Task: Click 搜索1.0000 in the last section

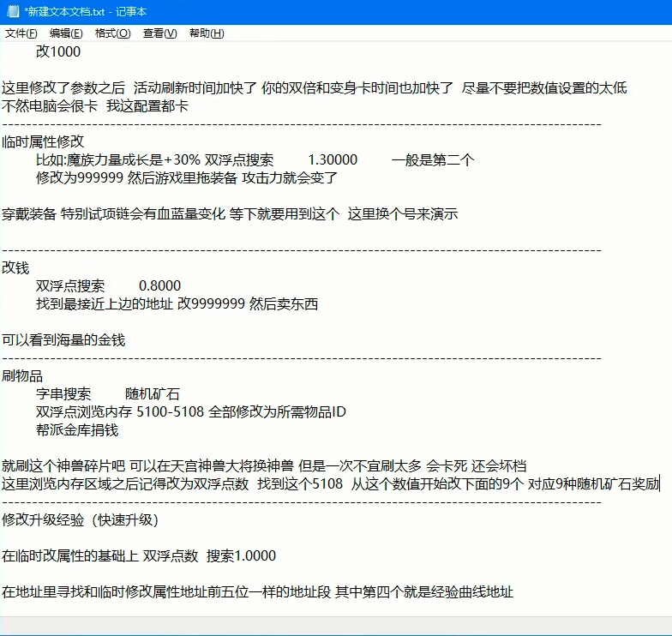Action: pos(241,555)
